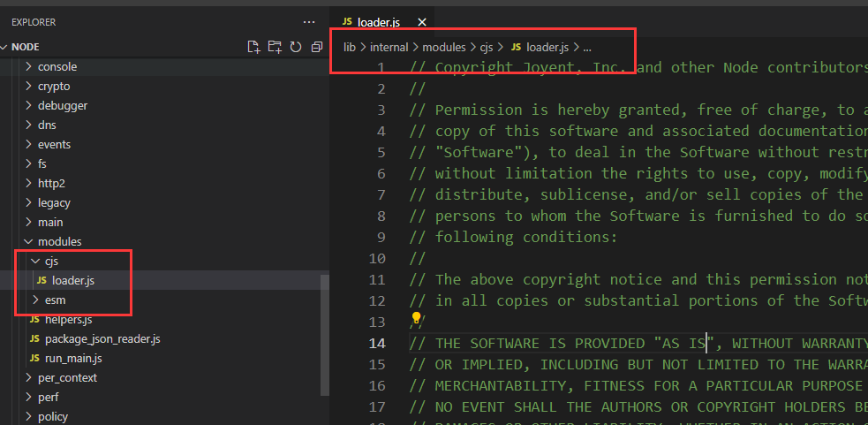Open run_main.js in the editor
Image resolution: width=868 pixels, height=425 pixels.
click(73, 358)
